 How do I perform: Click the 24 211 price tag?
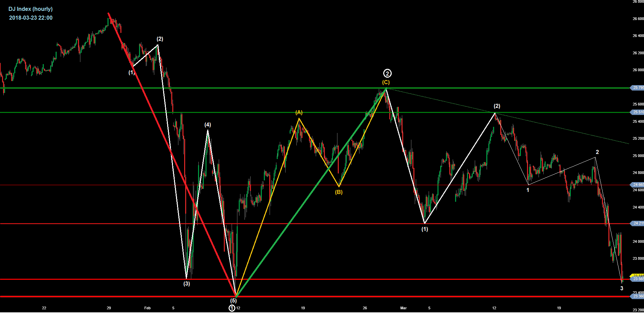point(638,223)
